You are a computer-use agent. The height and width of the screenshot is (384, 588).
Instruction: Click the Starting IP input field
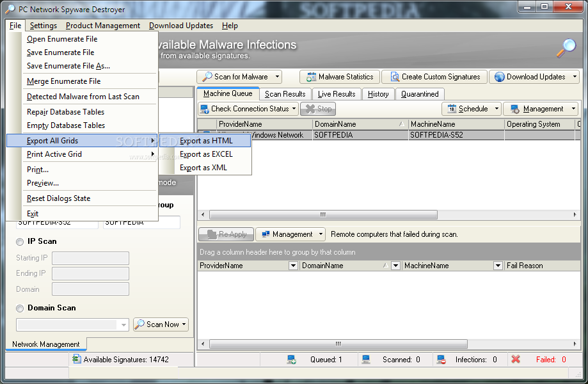point(90,258)
